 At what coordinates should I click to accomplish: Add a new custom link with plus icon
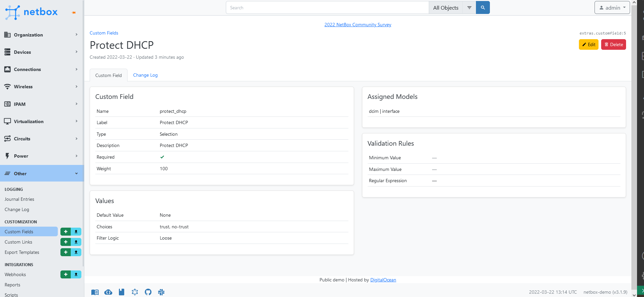click(x=66, y=242)
